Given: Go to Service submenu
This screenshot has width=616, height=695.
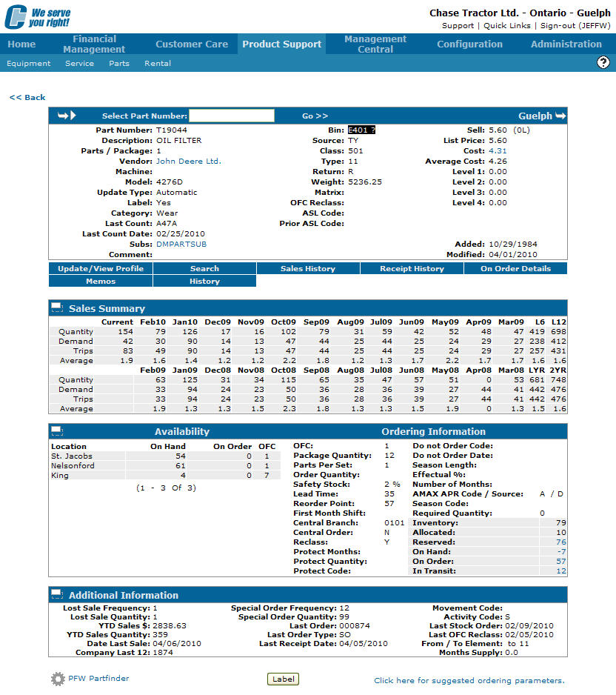Looking at the screenshot, I should click(79, 64).
